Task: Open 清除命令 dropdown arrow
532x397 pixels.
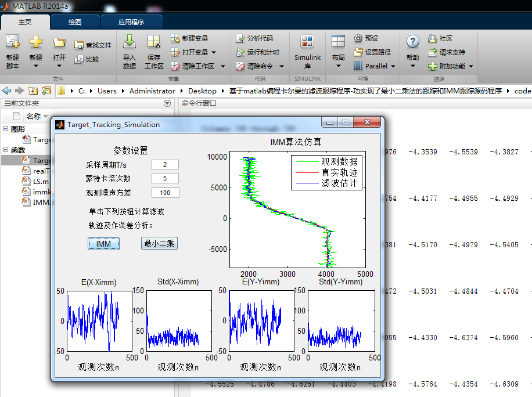Action: [x=282, y=66]
